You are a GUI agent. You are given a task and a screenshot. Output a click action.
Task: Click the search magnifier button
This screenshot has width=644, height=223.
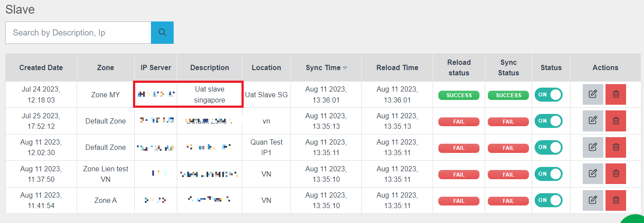click(162, 32)
